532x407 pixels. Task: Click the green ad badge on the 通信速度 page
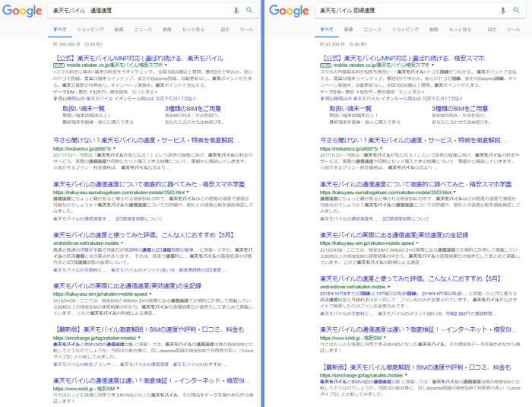[x=59, y=65]
